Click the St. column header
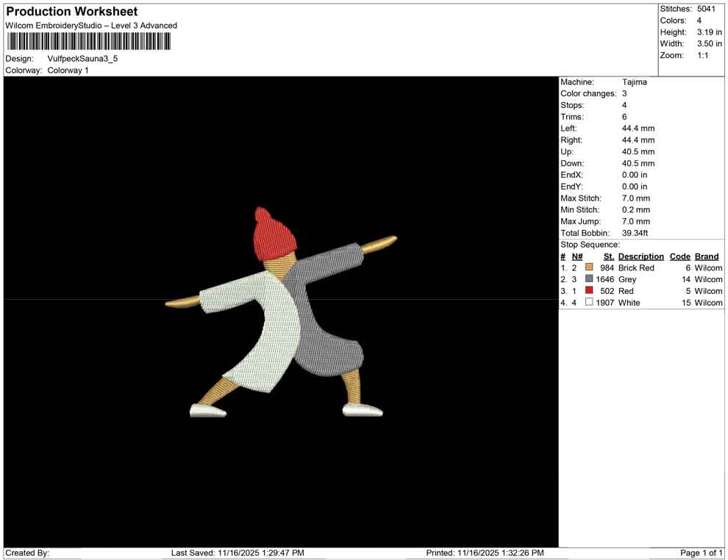The height and width of the screenshot is (560, 728). click(x=608, y=256)
